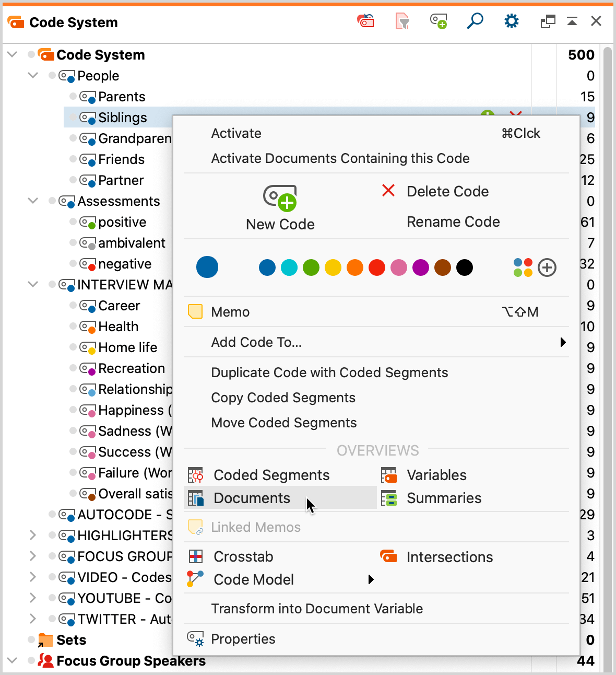The image size is (616, 675).
Task: Open the Documents overview entry
Action: [x=280, y=498]
